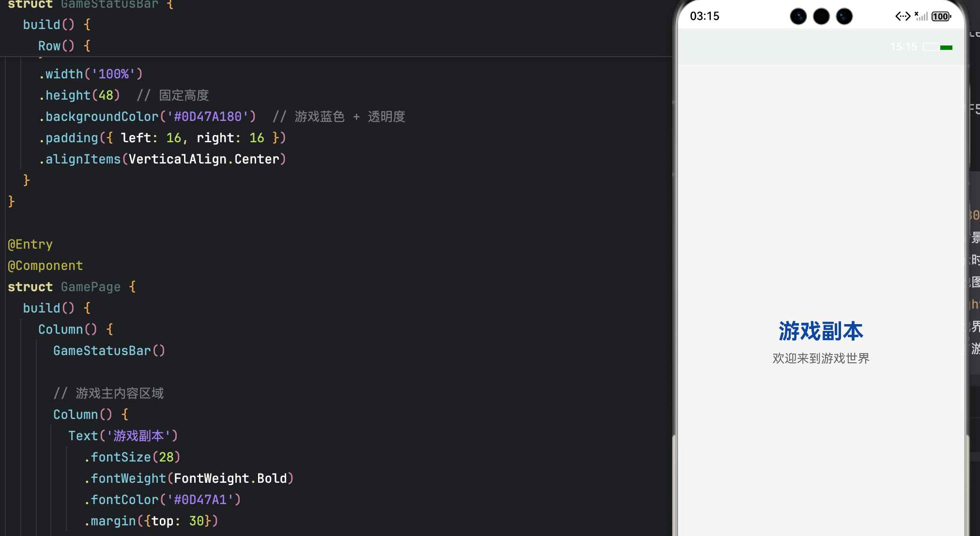Click the right camera lens on phone notch
This screenshot has width=980, height=536.
click(x=844, y=16)
